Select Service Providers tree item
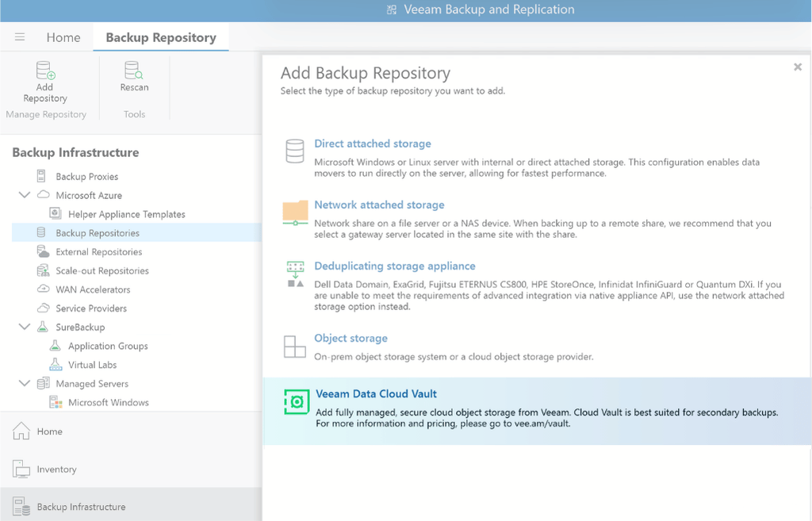The height and width of the screenshot is (521, 812). pos(91,308)
